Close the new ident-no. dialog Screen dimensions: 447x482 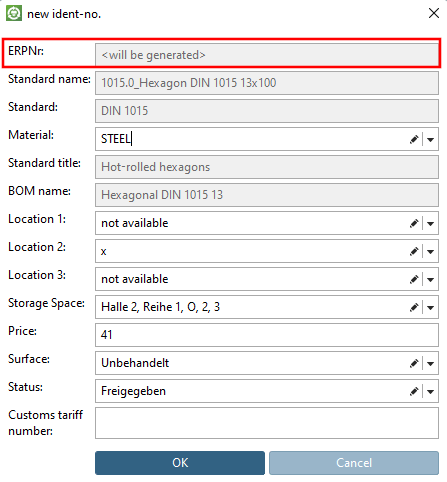(x=434, y=13)
